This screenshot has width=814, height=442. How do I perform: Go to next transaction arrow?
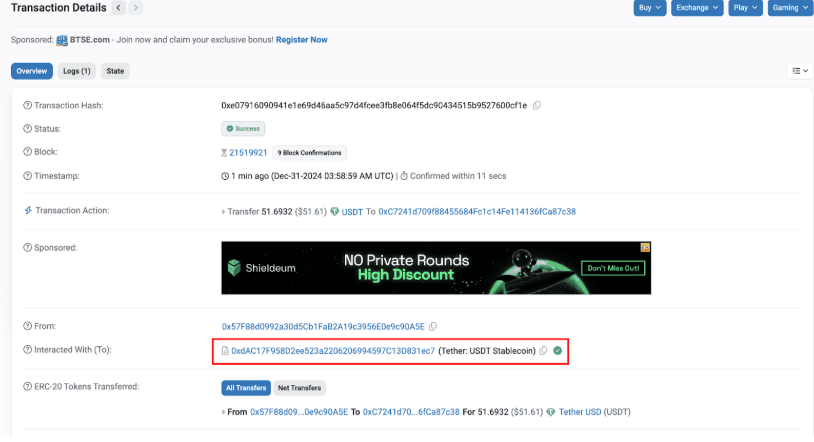click(135, 8)
